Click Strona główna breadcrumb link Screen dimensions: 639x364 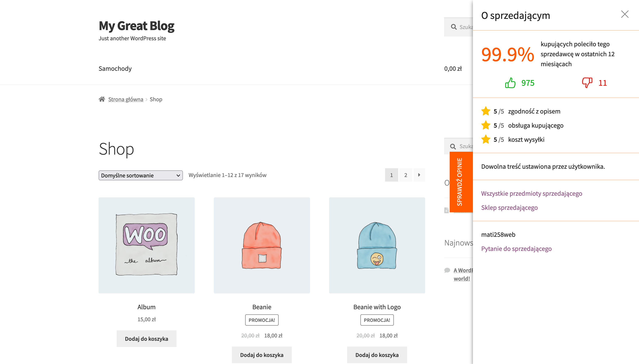click(126, 99)
